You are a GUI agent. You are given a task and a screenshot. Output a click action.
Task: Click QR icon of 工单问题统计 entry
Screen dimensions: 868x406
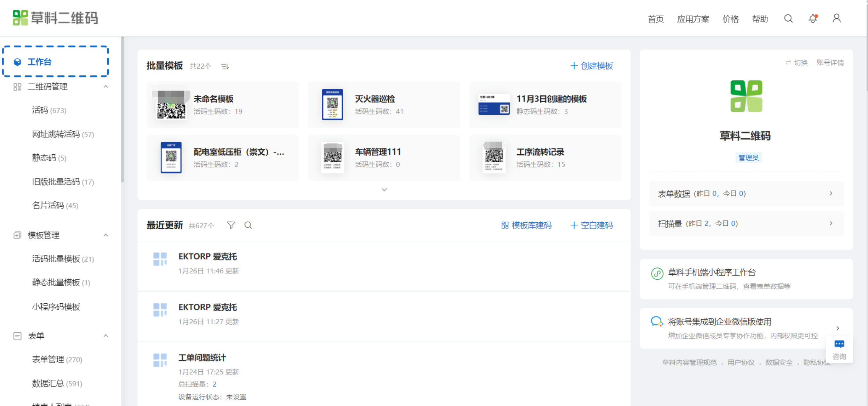click(x=160, y=360)
